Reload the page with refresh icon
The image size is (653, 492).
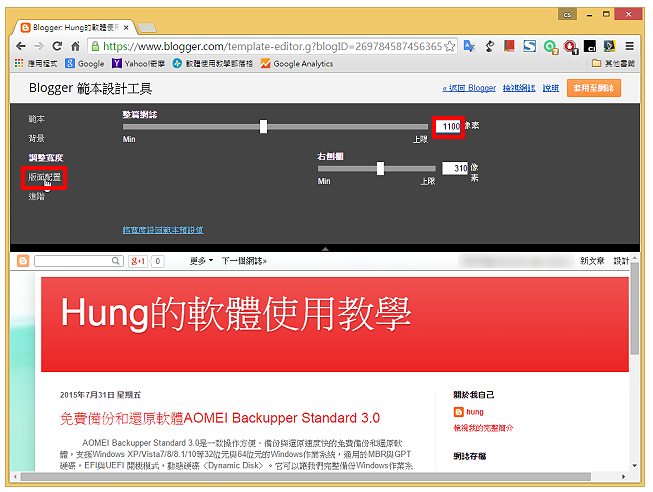point(57,46)
